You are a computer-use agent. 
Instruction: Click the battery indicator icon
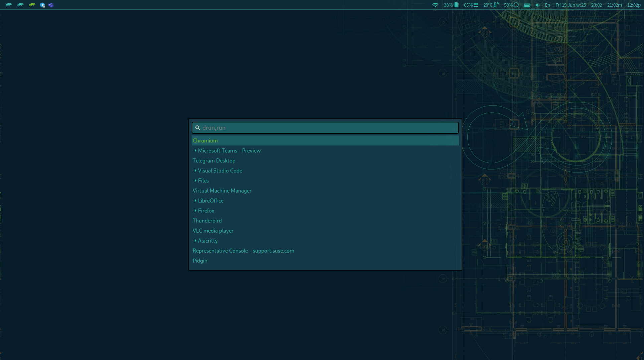(527, 5)
